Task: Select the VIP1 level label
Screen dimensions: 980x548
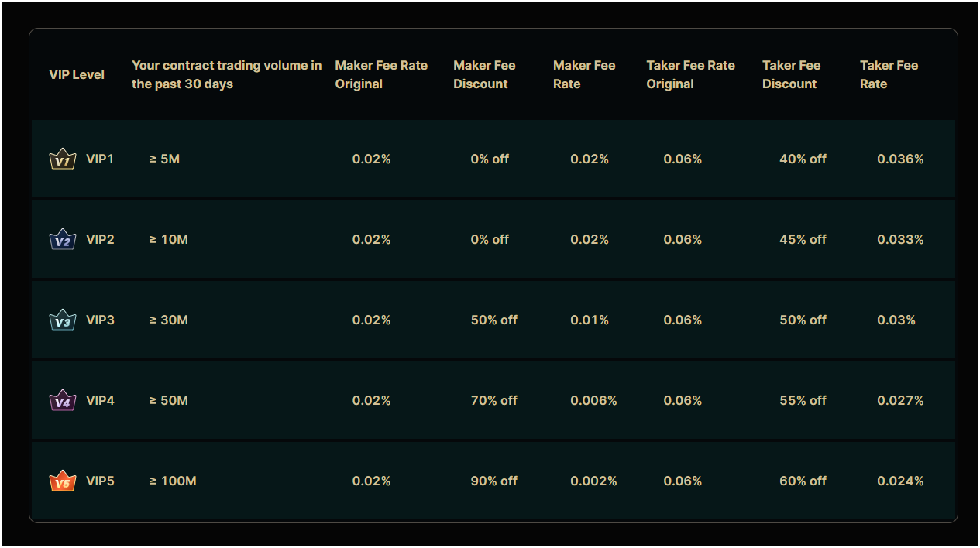Action: point(100,159)
